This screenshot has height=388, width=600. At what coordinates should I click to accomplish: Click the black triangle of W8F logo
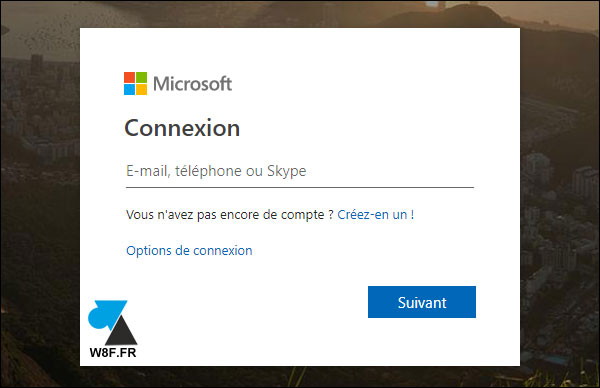pos(122,331)
